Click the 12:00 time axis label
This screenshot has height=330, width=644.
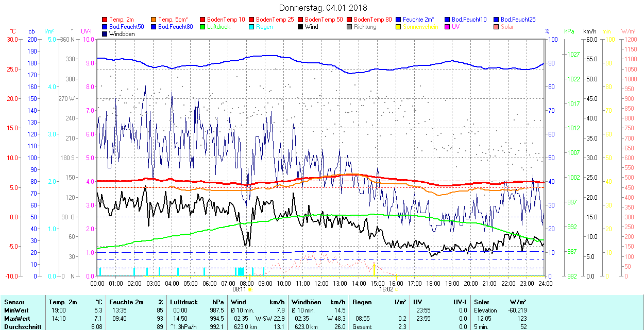coord(321,283)
